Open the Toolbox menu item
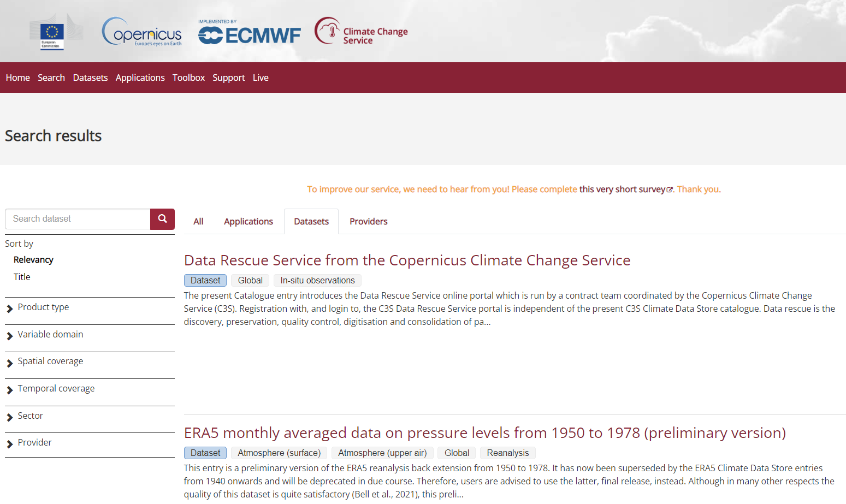This screenshot has height=504, width=846. 188,78
